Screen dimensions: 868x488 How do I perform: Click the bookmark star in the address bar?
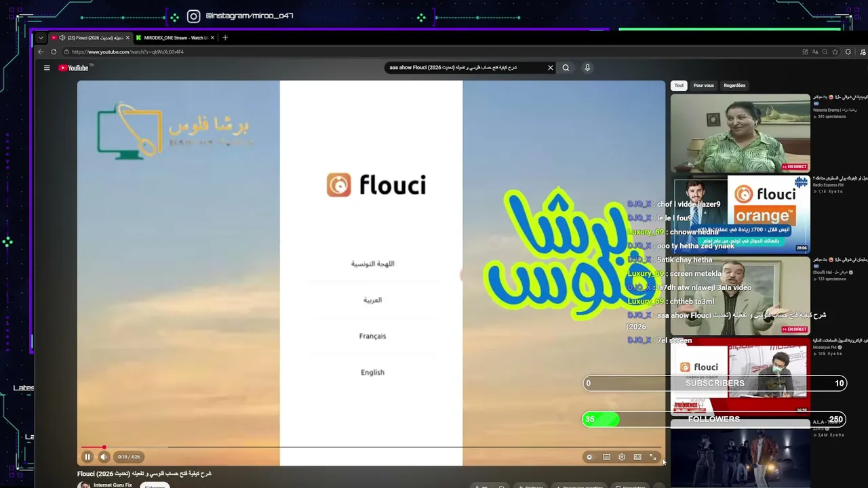835,52
